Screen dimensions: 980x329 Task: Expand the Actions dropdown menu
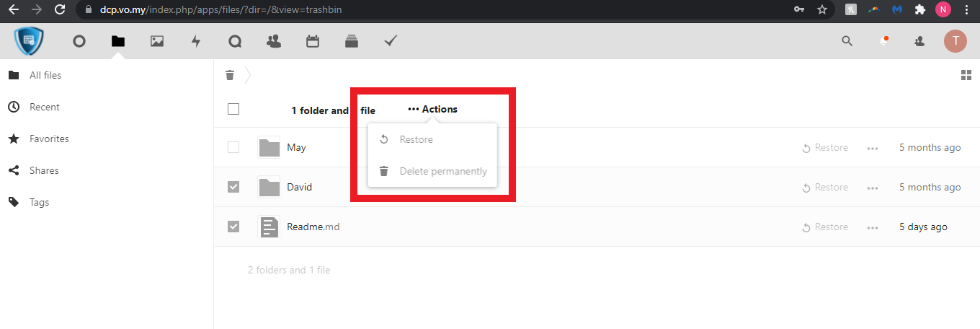coord(432,110)
